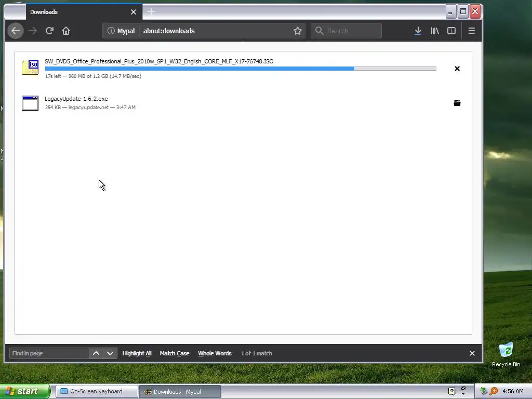
Task: Open the hamburger application menu
Action: pyautogui.click(x=472, y=31)
